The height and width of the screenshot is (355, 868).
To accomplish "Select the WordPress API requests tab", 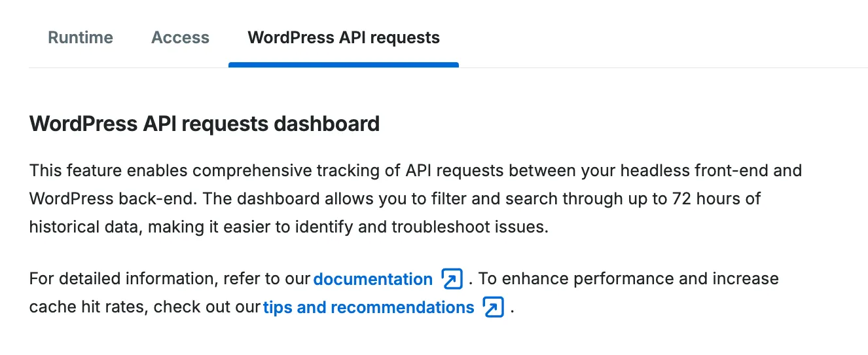I will pyautogui.click(x=343, y=37).
